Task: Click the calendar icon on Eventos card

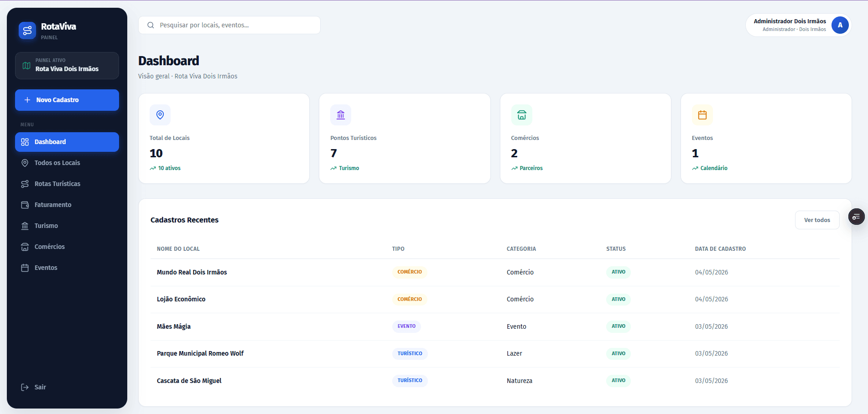Action: (702, 115)
